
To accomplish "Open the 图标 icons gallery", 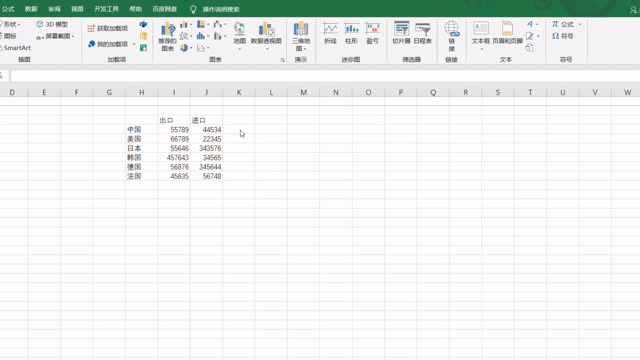I will pyautogui.click(x=8, y=36).
